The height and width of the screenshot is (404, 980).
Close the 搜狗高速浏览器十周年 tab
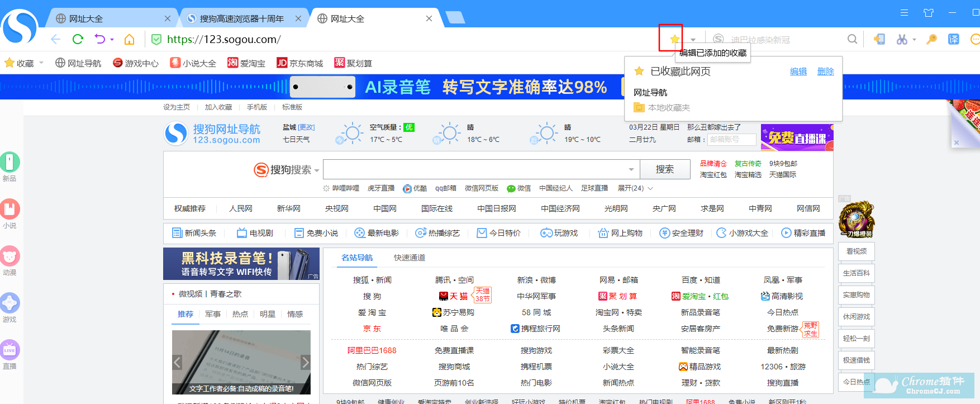(x=298, y=18)
